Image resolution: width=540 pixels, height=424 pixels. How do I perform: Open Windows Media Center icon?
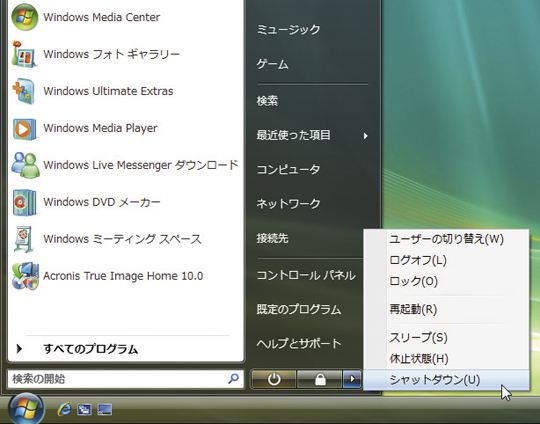point(24,17)
